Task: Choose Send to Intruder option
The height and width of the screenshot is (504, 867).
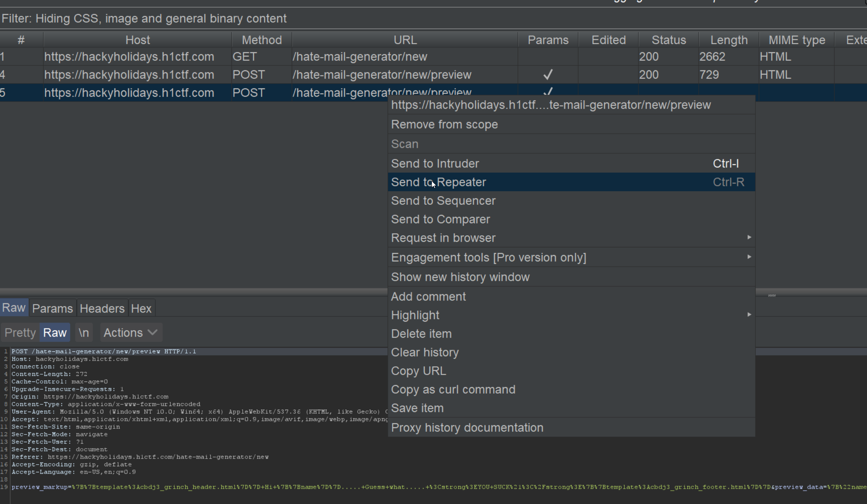Action: pos(435,164)
